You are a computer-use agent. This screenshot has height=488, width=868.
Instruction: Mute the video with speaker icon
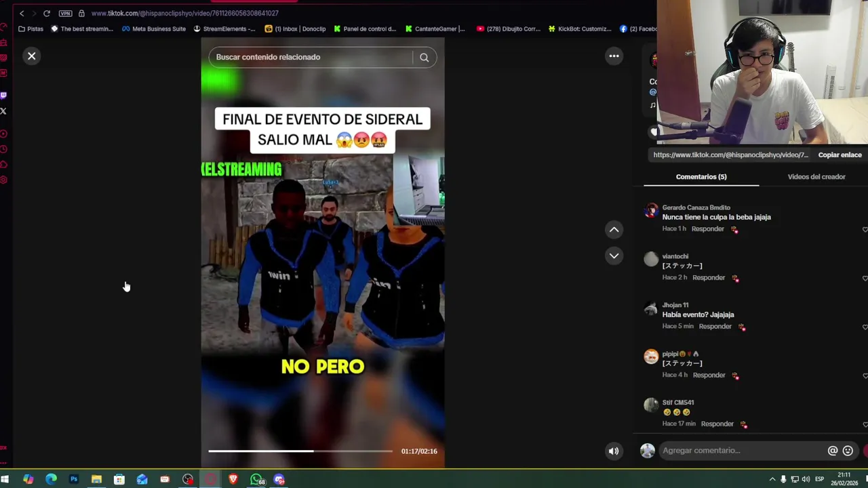(614, 451)
